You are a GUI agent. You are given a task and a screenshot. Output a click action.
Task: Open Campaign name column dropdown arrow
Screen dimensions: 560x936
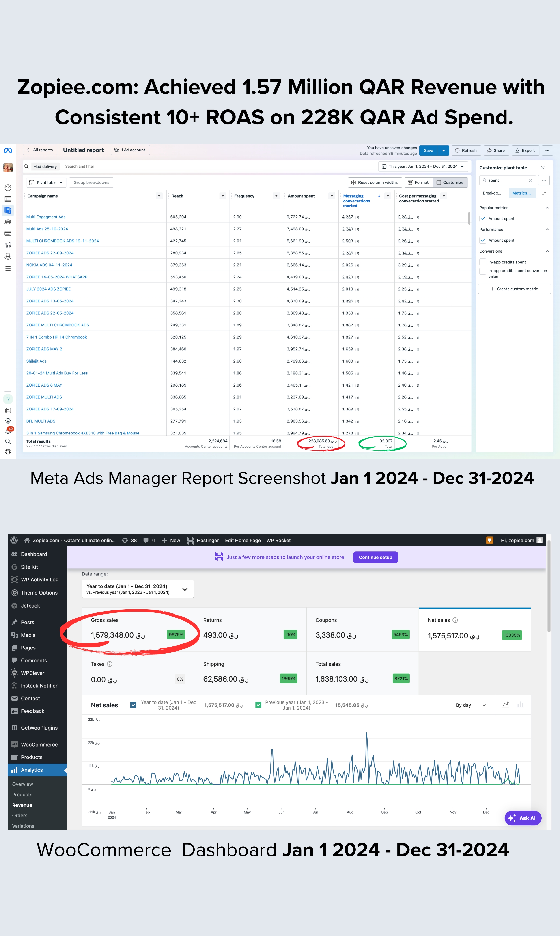point(159,196)
